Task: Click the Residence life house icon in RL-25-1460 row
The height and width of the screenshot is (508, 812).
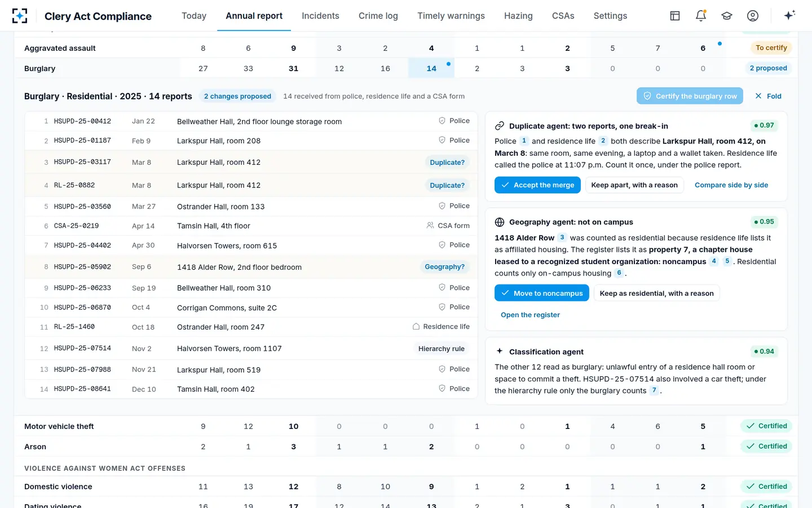Action: coord(416,326)
